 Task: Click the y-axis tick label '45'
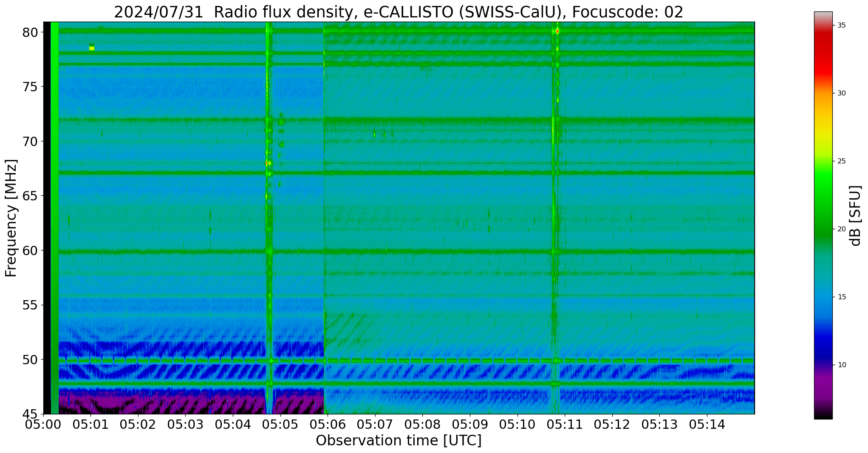(x=30, y=414)
